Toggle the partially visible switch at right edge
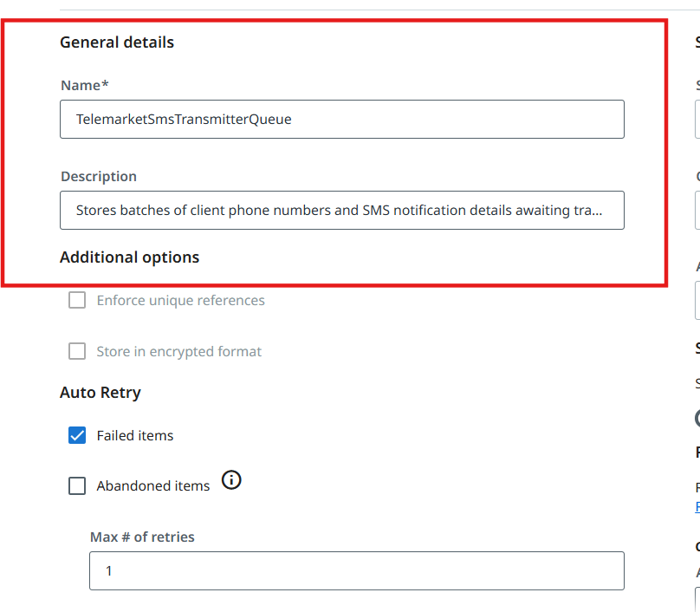 [697, 419]
